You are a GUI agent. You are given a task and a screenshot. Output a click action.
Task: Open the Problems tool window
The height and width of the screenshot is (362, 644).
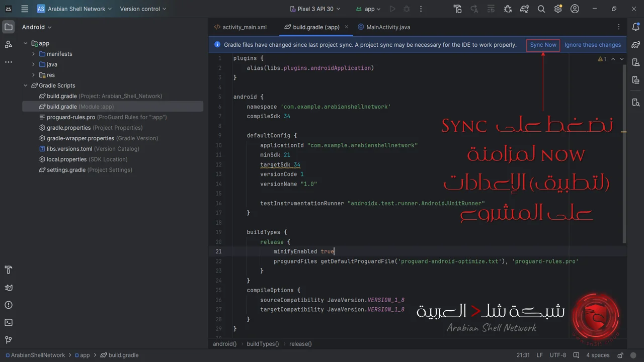click(x=9, y=305)
